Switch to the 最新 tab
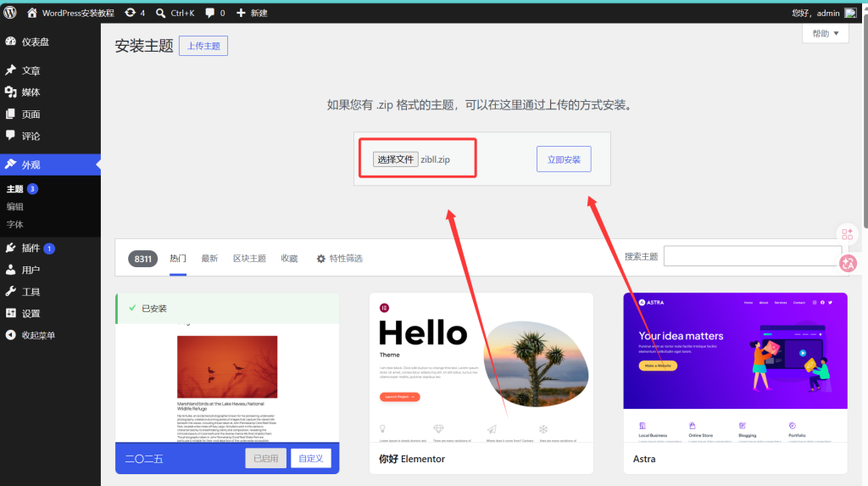Viewport: 868px width, 486px height. pyautogui.click(x=209, y=258)
